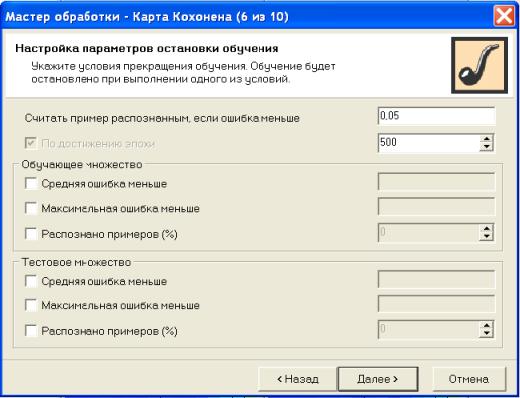Decrease training set recognized percent spinner
The image size is (520, 398).
[487, 236]
